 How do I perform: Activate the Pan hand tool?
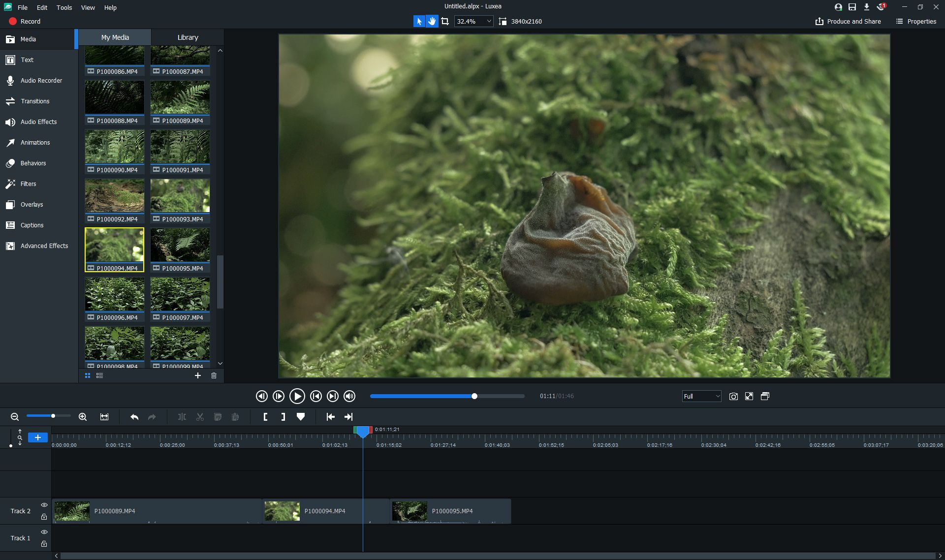[432, 21]
